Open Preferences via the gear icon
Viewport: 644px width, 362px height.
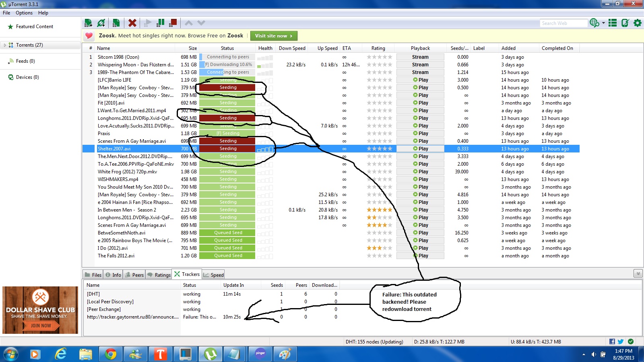pos(638,23)
